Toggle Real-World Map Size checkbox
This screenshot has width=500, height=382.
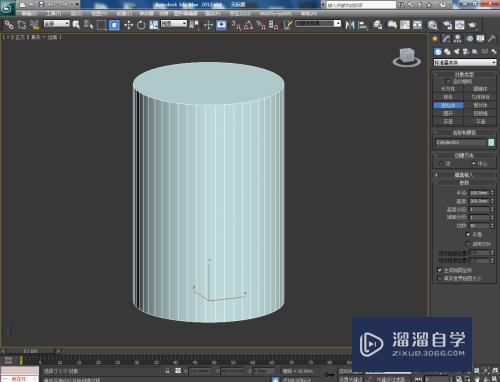pos(439,278)
